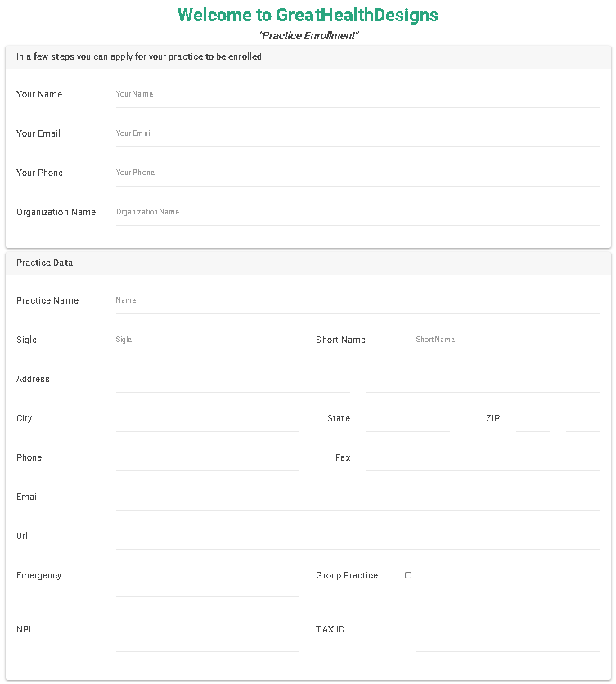The width and height of the screenshot is (616, 684).
Task: Click the second Address line field
Action: pyautogui.click(x=483, y=380)
